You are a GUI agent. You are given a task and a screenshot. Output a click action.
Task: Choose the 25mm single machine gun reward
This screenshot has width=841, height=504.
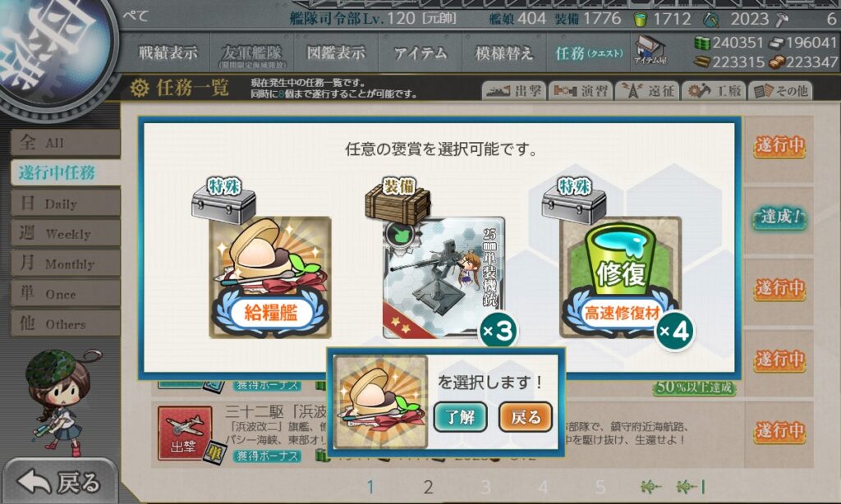tap(444, 277)
